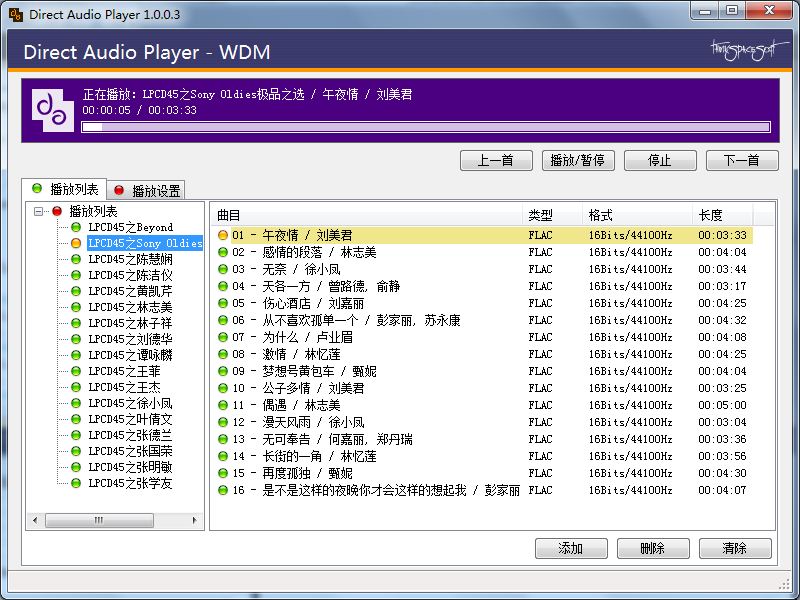The image size is (800, 600).
Task: Click green icon of track 16 是不是这样的夜晚
Action: [223, 490]
